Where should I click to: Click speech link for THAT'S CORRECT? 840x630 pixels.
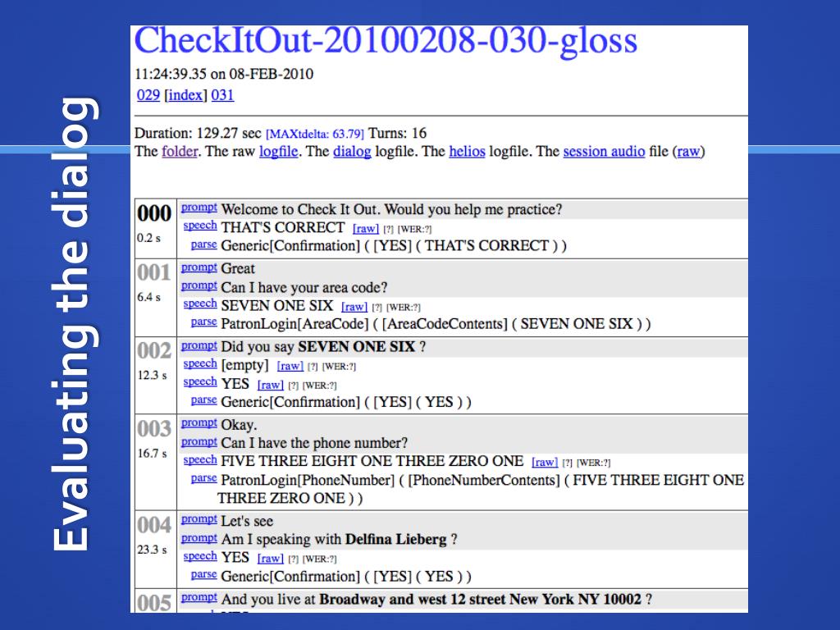(200, 226)
